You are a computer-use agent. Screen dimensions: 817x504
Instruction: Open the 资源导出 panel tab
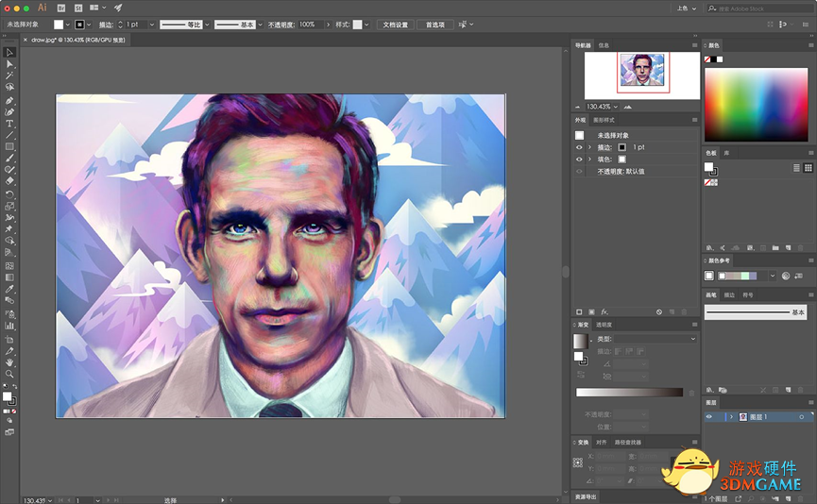point(586,497)
